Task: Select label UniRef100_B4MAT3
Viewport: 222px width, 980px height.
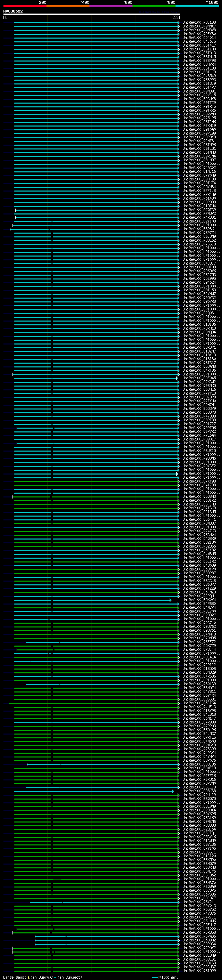Action: click(x=199, y=634)
